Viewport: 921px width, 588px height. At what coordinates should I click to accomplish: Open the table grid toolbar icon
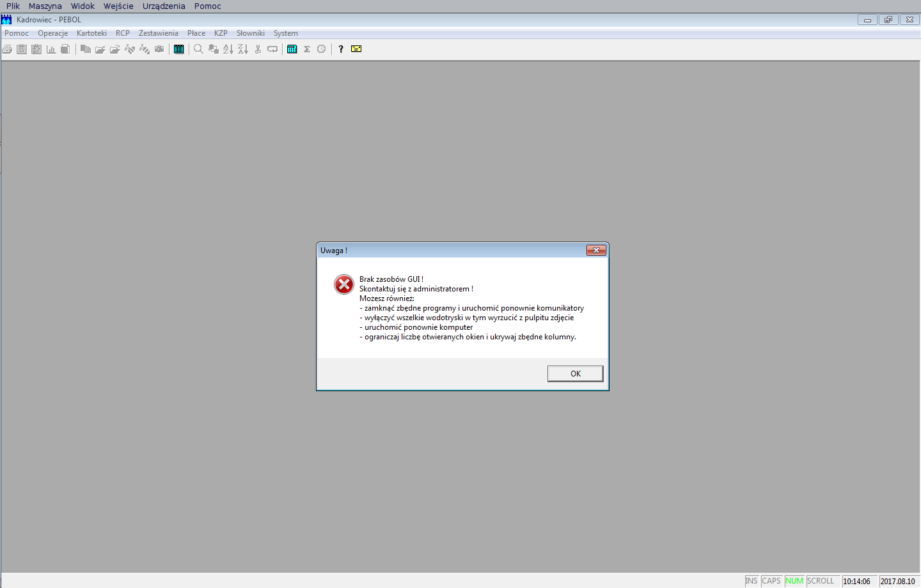179,49
